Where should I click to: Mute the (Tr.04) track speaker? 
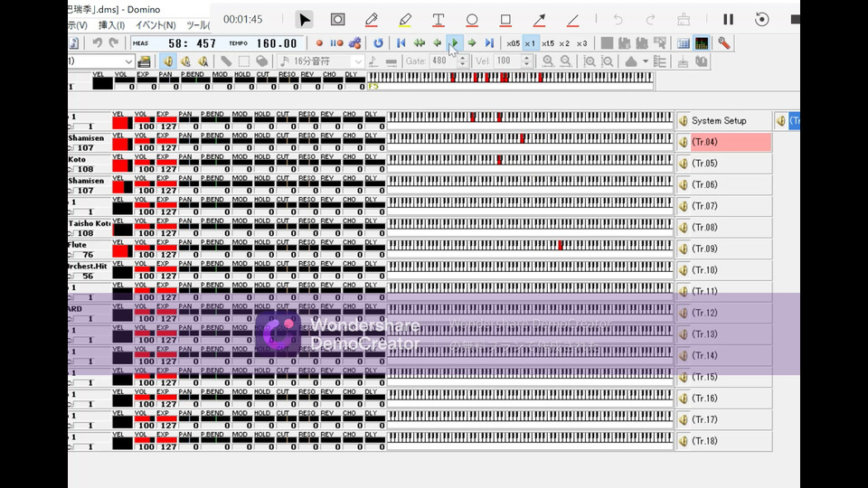[684, 142]
